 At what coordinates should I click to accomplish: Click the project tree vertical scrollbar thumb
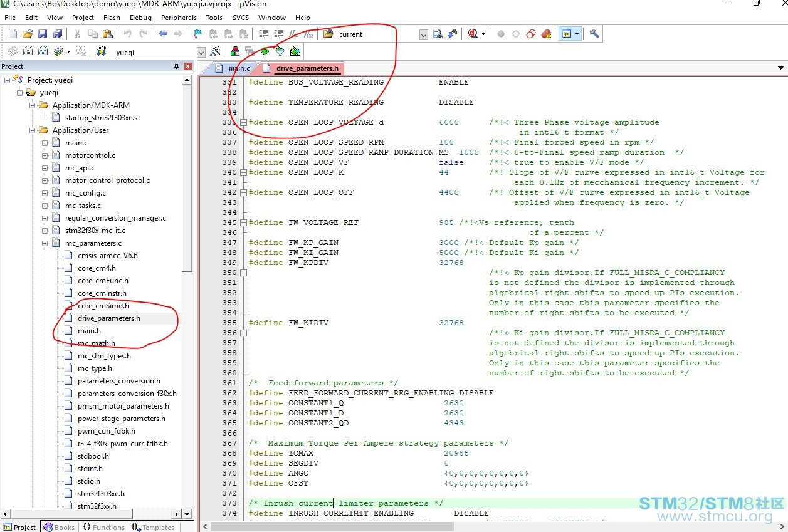187,179
